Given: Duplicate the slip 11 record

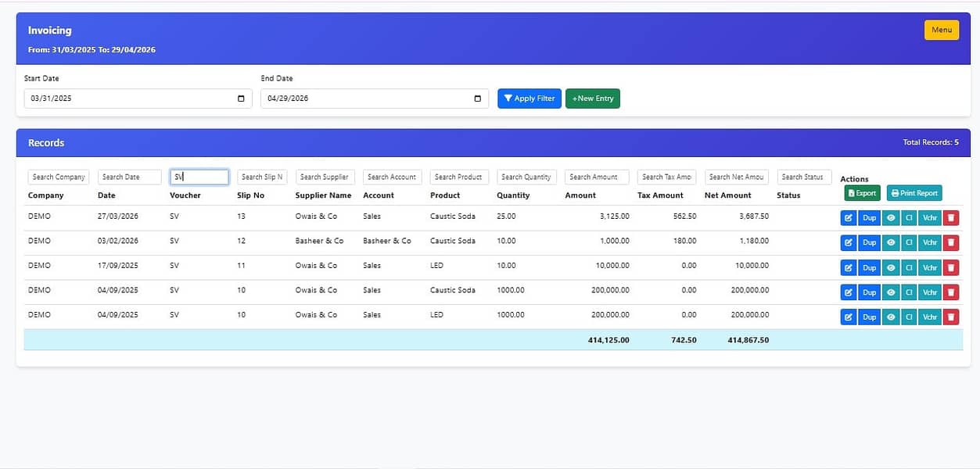Looking at the screenshot, I should tap(870, 267).
